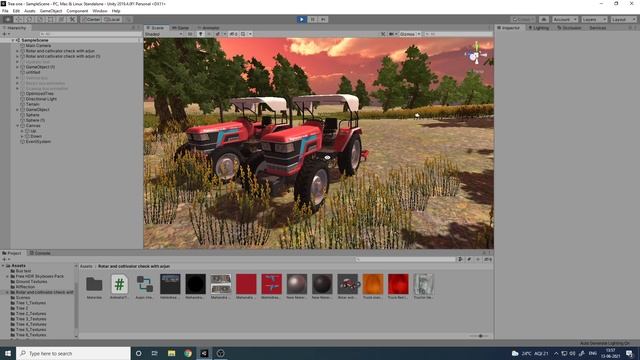Toggle scene audio
Viewport: 640px width, 360px height.
[209, 34]
